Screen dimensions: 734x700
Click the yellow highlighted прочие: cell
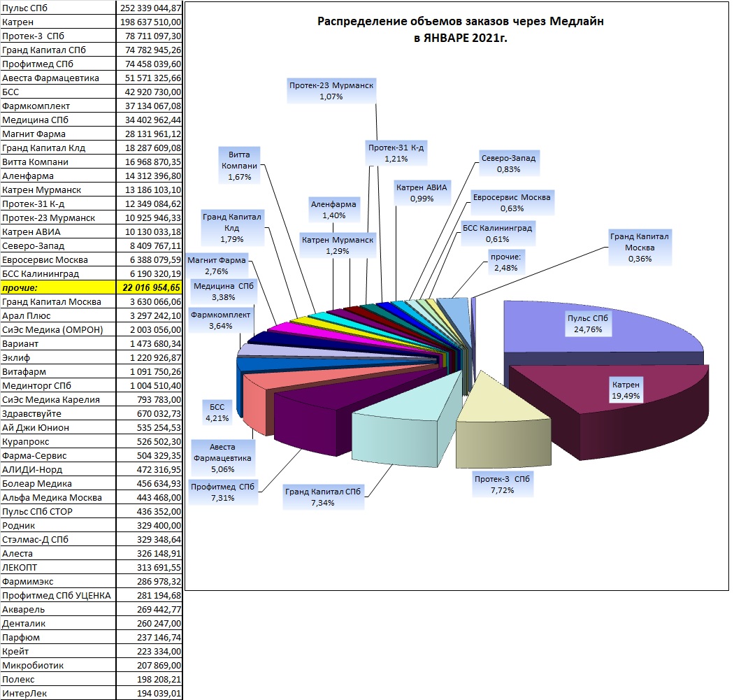[58, 288]
